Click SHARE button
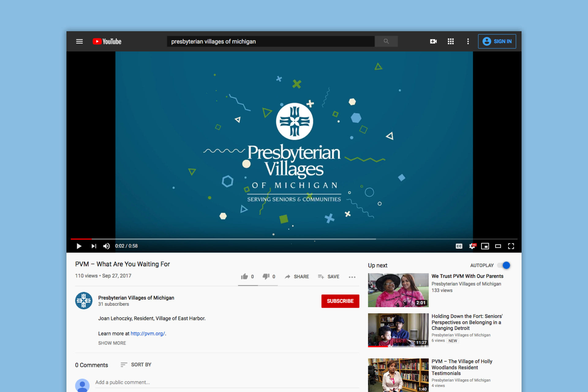This screenshot has width=588, height=392. [297, 277]
